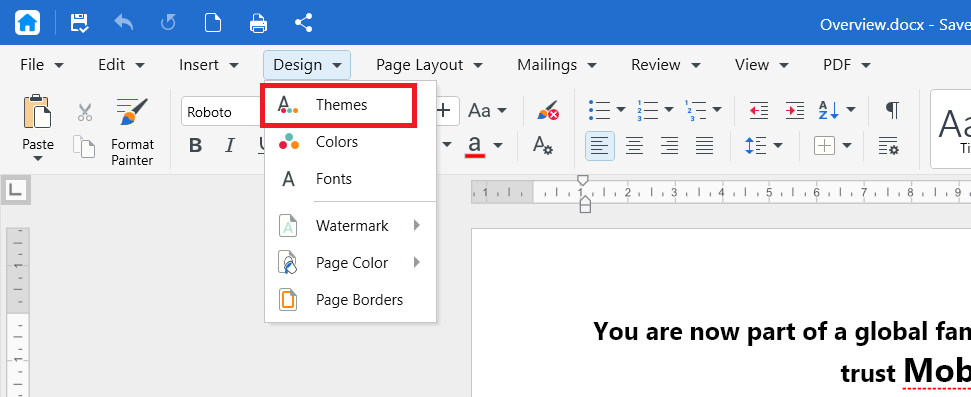This screenshot has height=397, width=971.
Task: Expand the Page Color submenu
Action: [x=351, y=263]
